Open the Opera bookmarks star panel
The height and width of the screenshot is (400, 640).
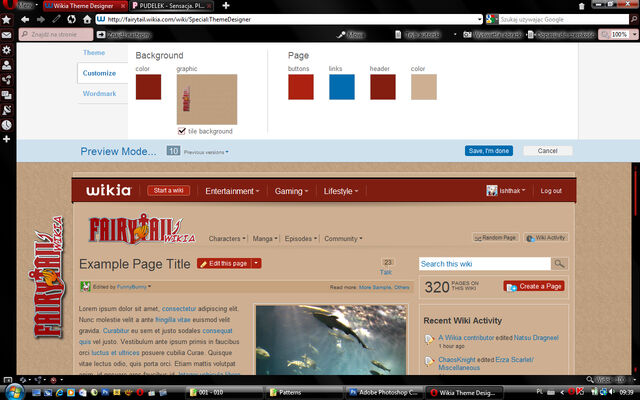tap(7, 20)
